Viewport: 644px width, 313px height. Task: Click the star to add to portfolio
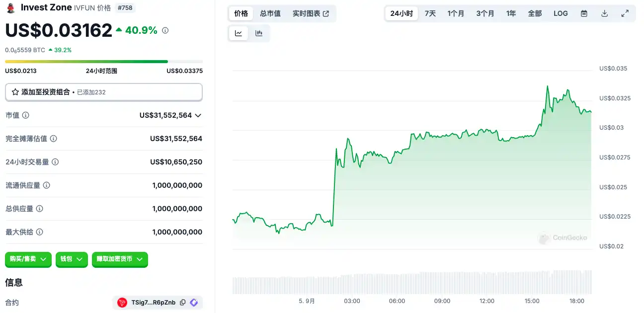point(15,92)
